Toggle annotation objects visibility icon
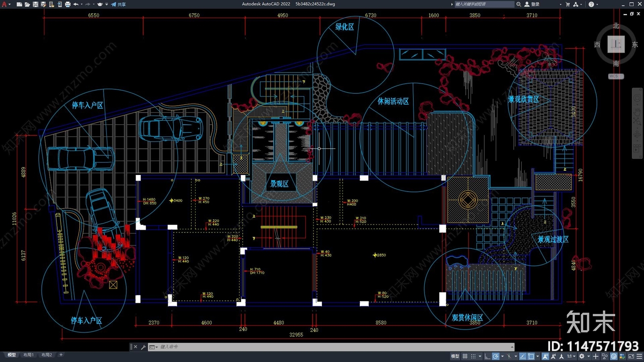The width and height of the screenshot is (644, 362). click(545, 356)
